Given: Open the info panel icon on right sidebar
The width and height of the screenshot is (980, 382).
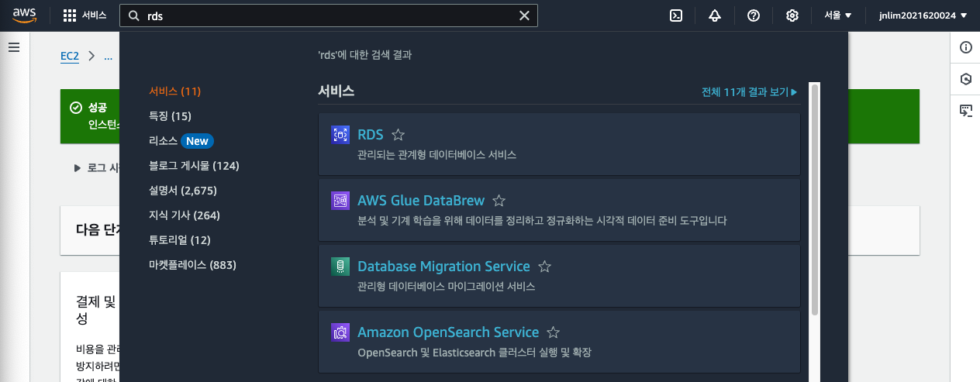Looking at the screenshot, I should click(966, 47).
